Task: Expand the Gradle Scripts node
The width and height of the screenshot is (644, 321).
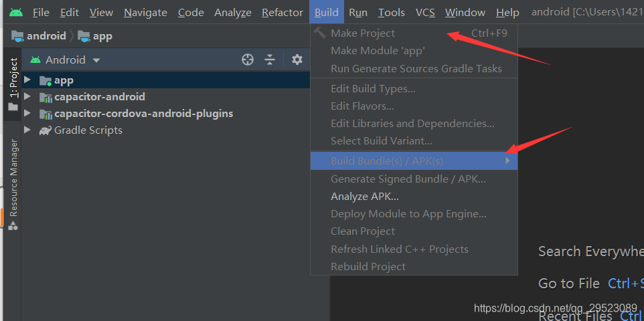Action: [27, 130]
